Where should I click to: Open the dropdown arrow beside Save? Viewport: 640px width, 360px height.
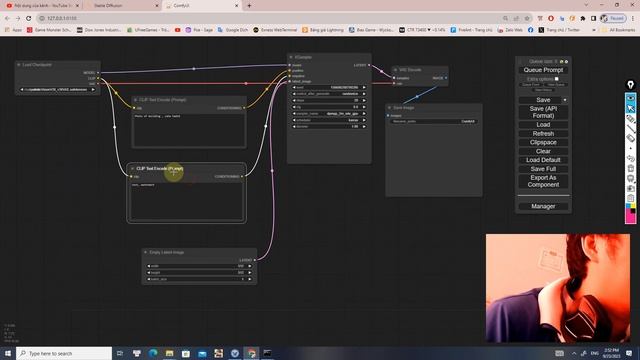pyautogui.click(x=565, y=100)
